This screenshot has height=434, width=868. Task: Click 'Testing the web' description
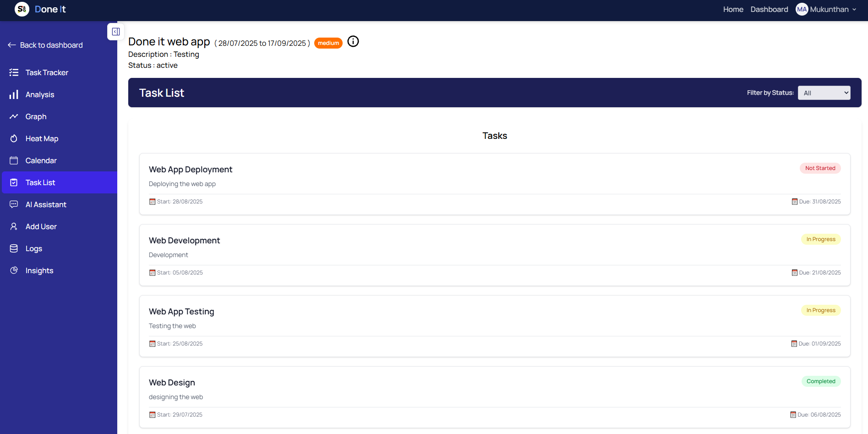pyautogui.click(x=172, y=326)
